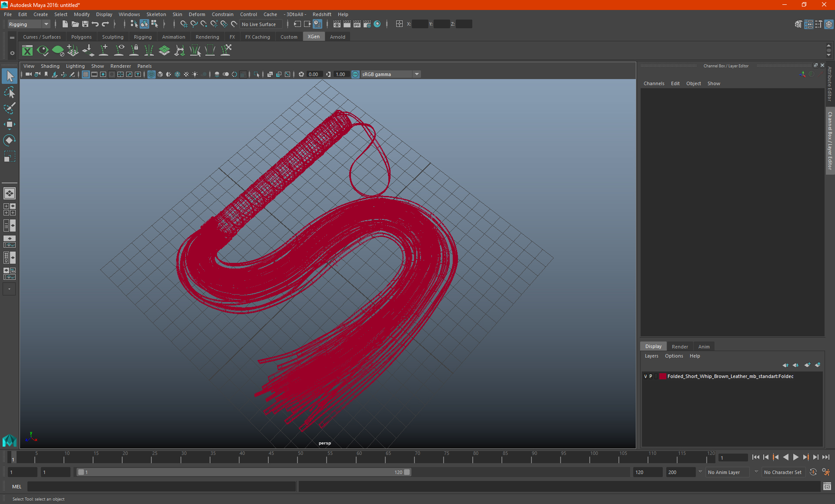Open Render Settings icon
835x504 pixels.
367,24
